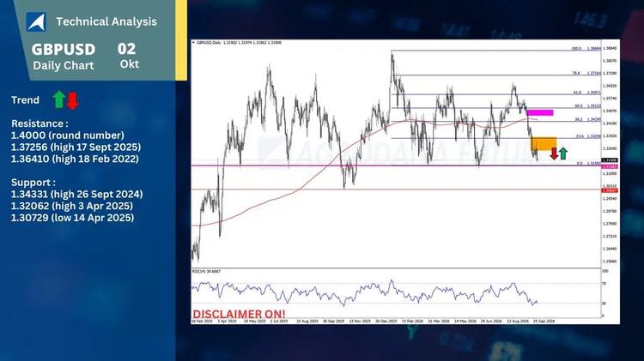The height and width of the screenshot is (361, 644).
Task: Click '1.32062 (high 3 Apr 2025)'
Action: coord(72,206)
